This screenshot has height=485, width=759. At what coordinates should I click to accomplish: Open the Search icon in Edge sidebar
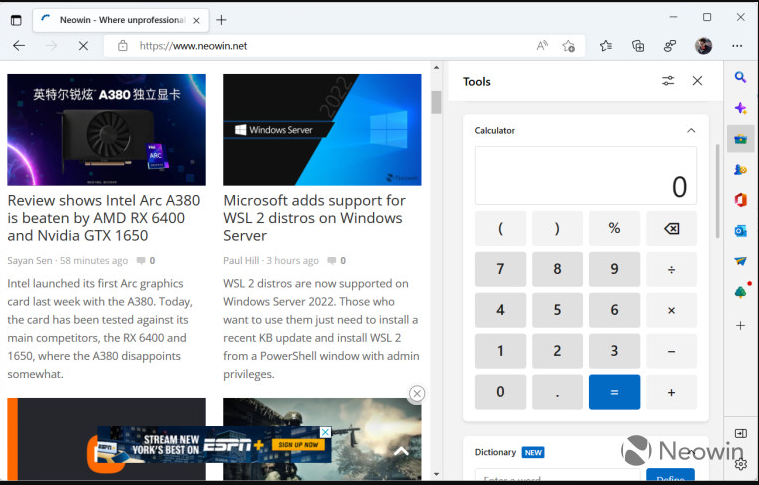(740, 78)
